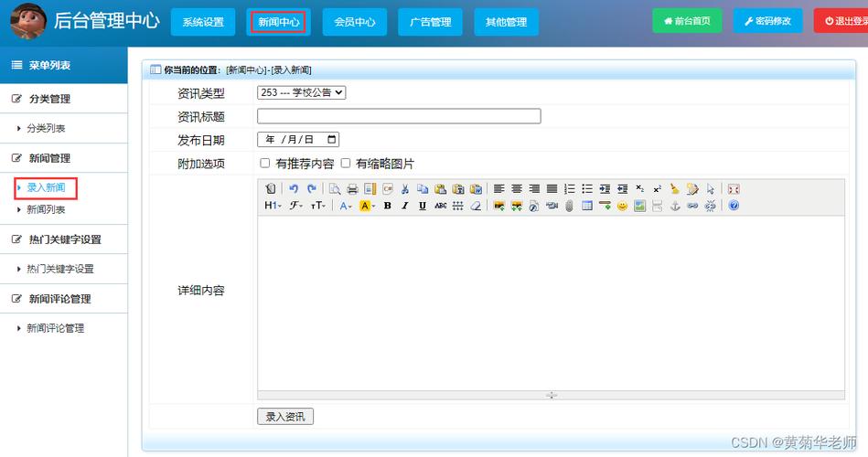
Task: Center align the text
Action: click(517, 188)
